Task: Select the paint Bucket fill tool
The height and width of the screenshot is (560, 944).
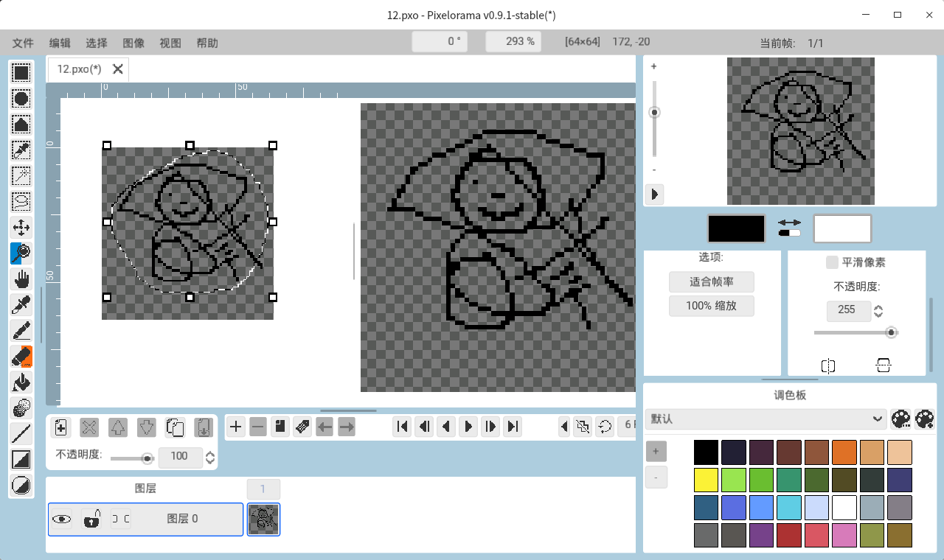Action: [x=21, y=382]
